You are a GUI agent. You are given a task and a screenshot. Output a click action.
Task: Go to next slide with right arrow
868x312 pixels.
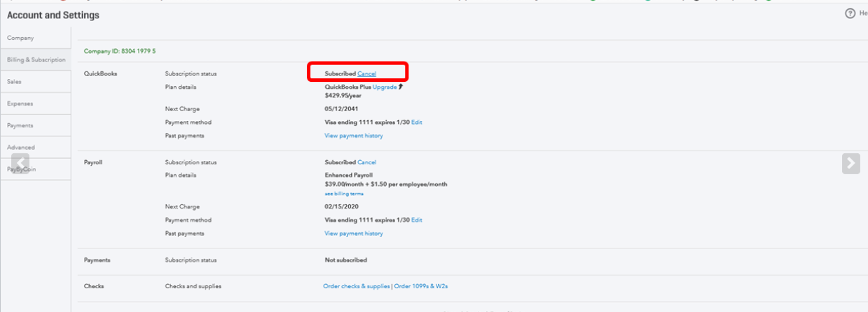tap(850, 163)
